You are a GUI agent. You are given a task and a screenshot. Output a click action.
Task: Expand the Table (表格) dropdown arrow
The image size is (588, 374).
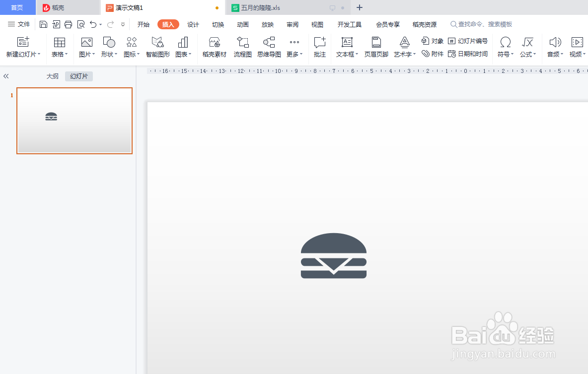(67, 54)
